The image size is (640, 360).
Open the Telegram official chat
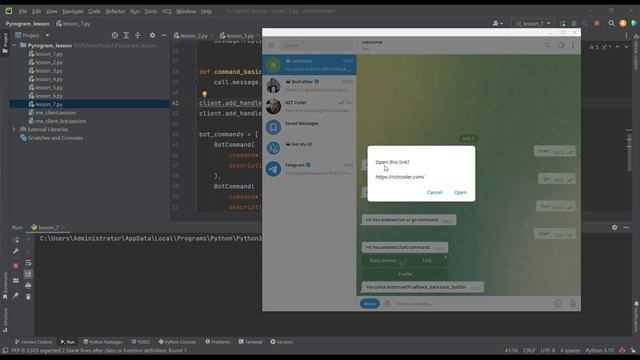pos(309,169)
